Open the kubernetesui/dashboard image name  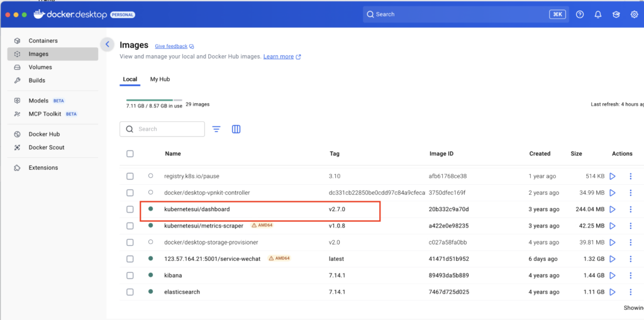[x=197, y=209]
